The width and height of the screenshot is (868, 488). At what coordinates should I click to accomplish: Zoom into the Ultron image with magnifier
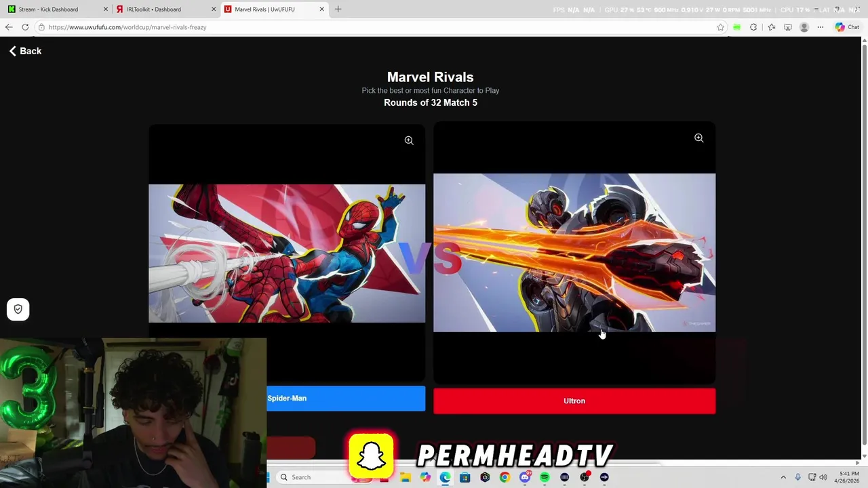click(698, 138)
